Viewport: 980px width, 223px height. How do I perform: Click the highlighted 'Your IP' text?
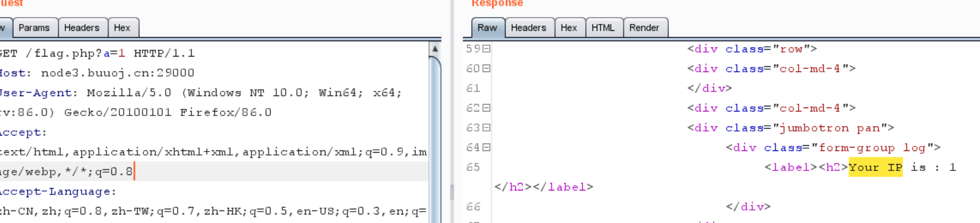click(x=875, y=168)
